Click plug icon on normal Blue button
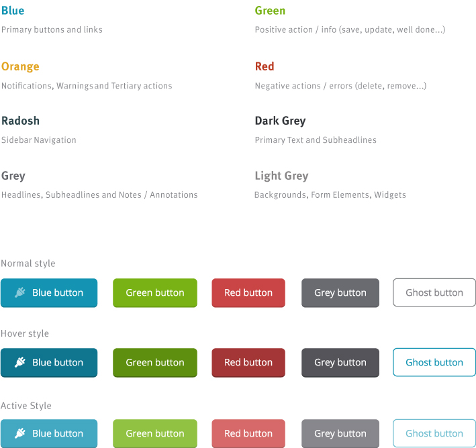Screen dimensions: 476x448 click(20, 292)
